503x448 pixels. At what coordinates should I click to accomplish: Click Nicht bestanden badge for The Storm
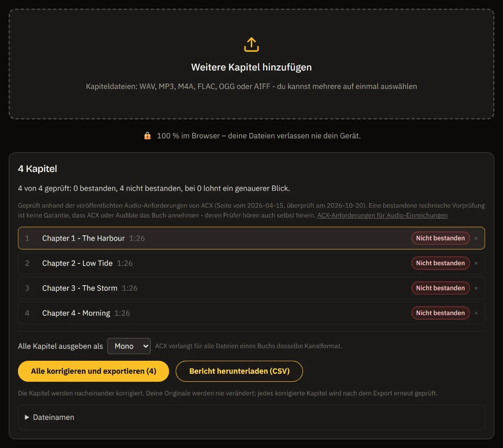tap(441, 288)
